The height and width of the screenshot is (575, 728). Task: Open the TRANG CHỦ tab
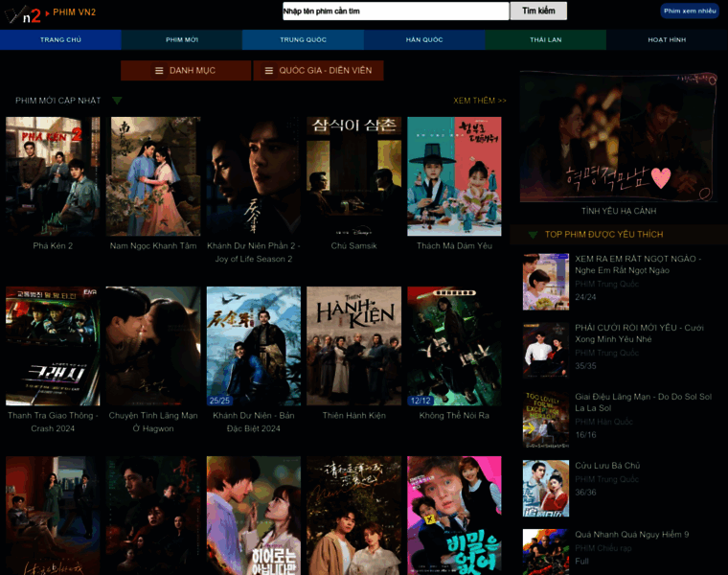tap(60, 40)
